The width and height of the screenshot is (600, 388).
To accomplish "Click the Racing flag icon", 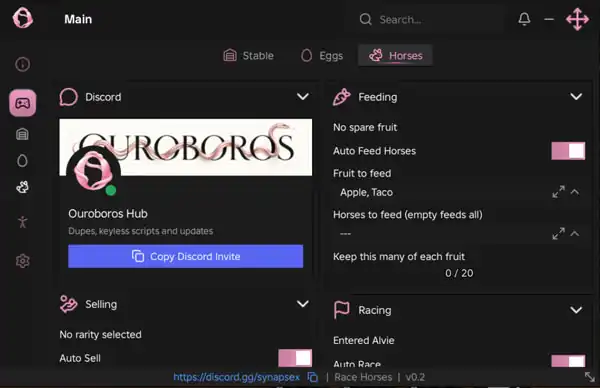I will point(342,310).
